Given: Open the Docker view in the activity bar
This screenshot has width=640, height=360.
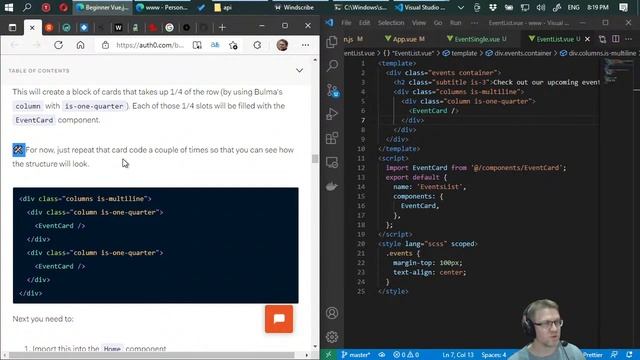Looking at the screenshot, I should tap(332, 187).
